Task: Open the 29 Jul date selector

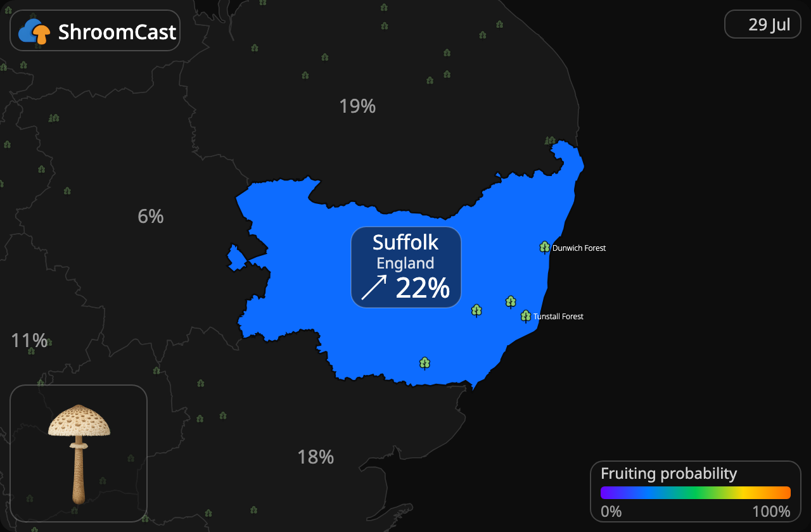Action: coord(763,25)
